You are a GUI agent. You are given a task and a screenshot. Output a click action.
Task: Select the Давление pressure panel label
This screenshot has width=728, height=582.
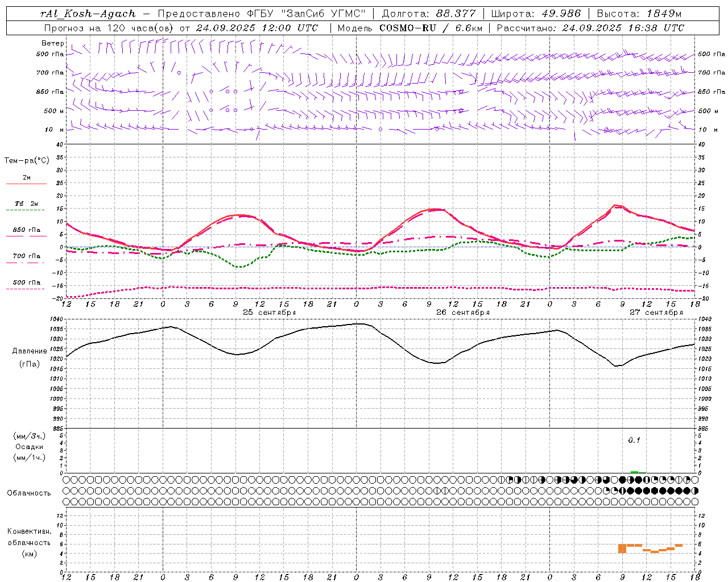pos(30,351)
